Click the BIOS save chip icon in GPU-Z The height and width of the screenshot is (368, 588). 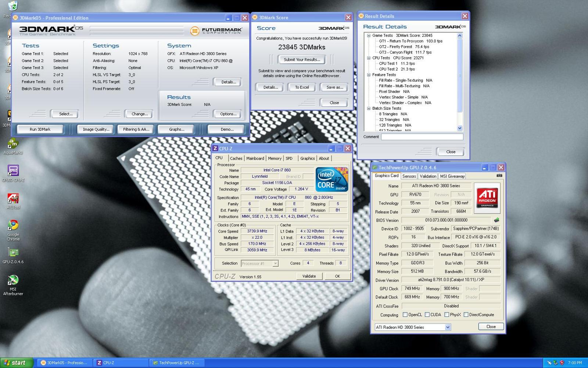tap(496, 220)
